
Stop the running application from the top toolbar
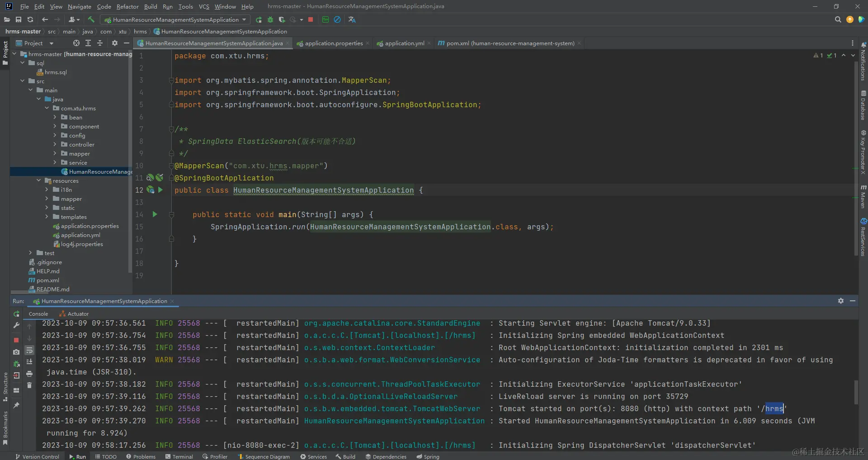pos(311,19)
